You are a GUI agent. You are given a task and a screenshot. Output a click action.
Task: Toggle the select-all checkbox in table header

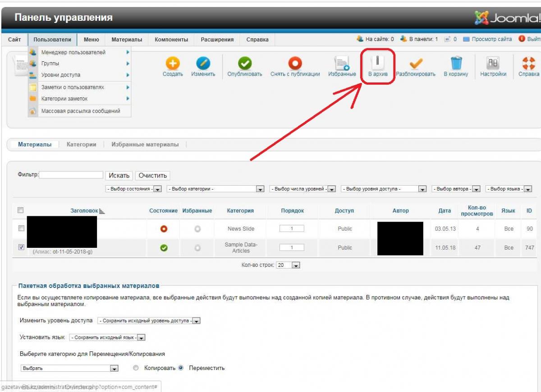(x=20, y=210)
